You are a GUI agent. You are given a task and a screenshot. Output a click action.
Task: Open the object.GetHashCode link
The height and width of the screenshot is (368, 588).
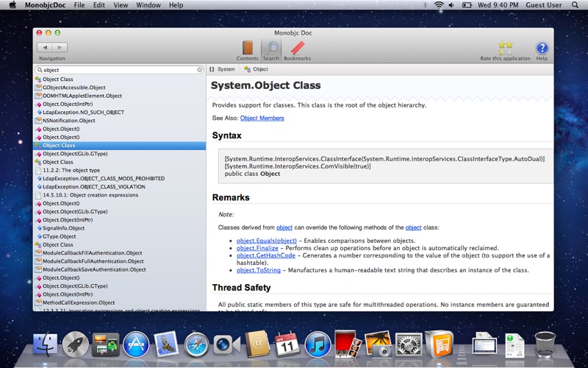(266, 255)
